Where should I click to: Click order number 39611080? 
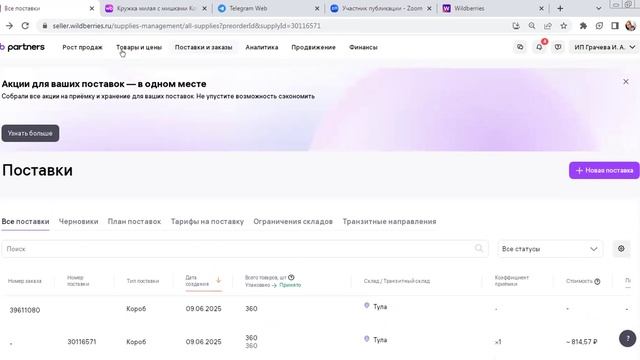click(25, 310)
